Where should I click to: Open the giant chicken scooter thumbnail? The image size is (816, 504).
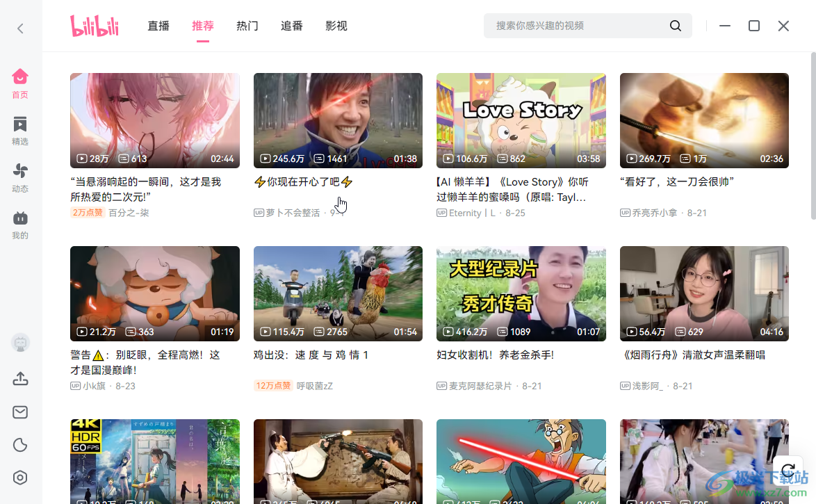coord(338,293)
